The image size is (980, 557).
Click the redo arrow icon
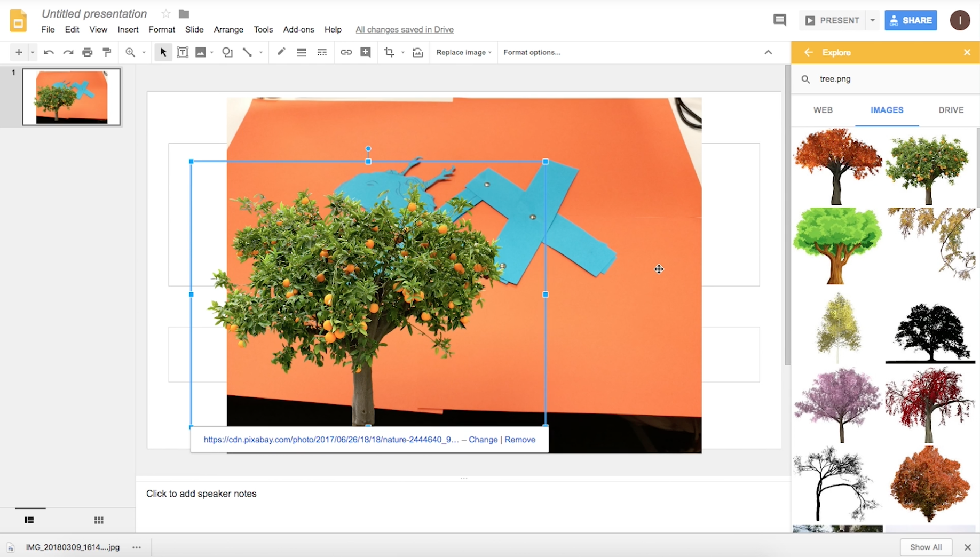tap(68, 52)
